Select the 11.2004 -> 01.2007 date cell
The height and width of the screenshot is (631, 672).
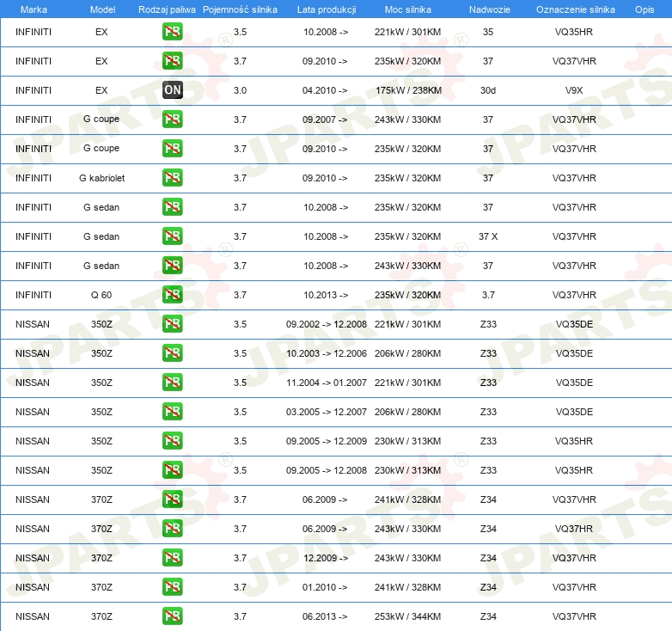(327, 383)
